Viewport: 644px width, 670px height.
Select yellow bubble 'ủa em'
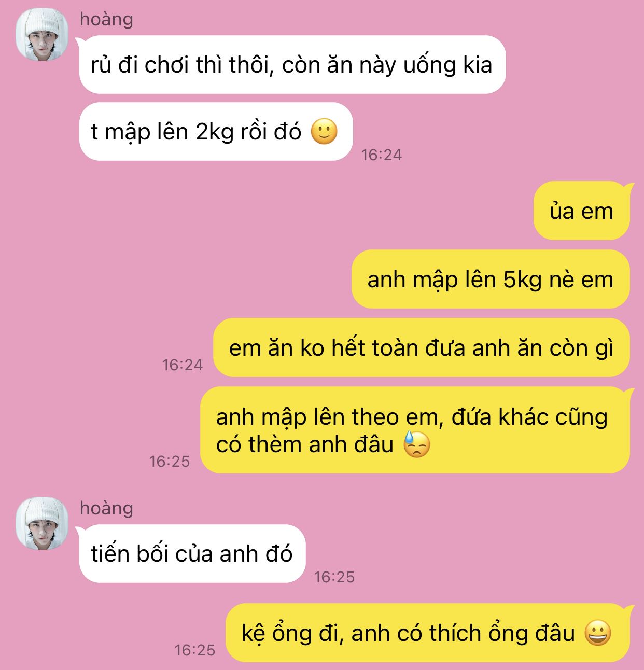[582, 211]
